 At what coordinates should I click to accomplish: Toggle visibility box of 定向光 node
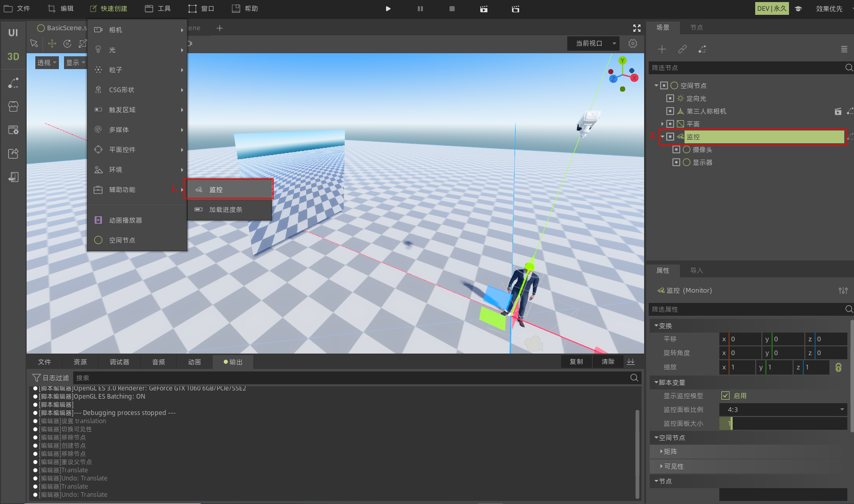click(670, 98)
